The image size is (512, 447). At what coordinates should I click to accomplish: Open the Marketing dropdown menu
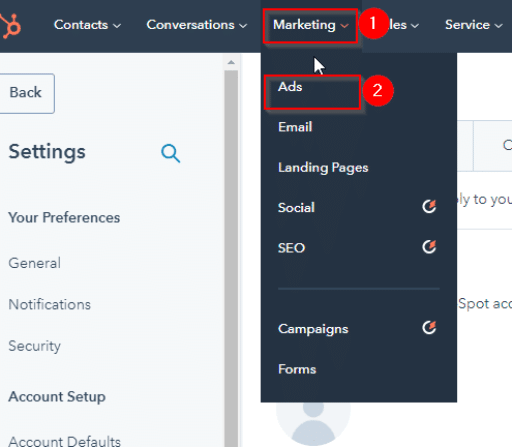[311, 26]
